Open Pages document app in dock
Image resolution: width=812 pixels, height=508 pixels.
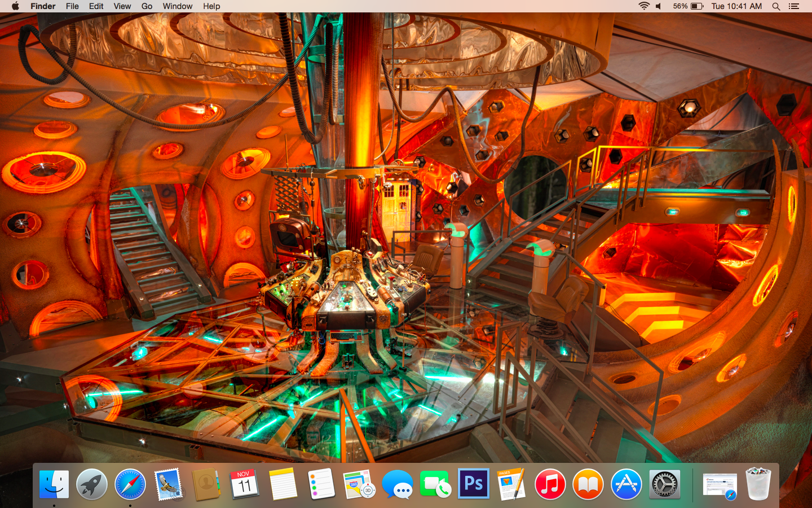tap(512, 484)
